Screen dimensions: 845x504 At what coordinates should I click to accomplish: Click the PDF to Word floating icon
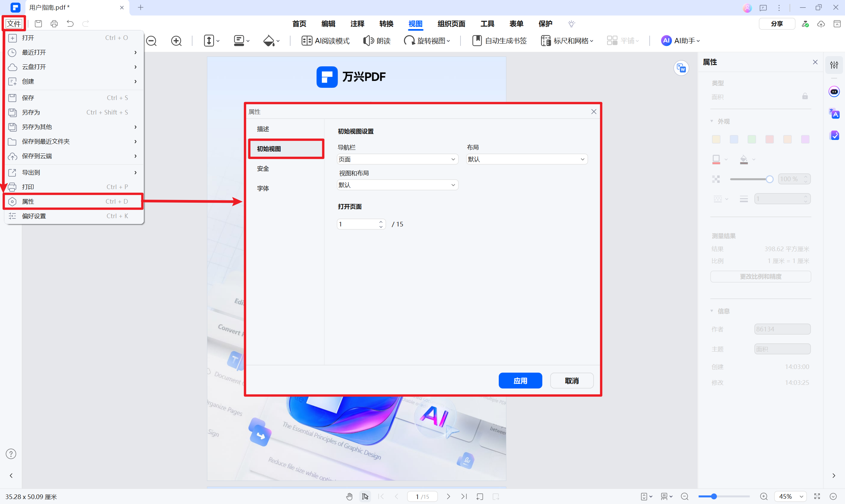[681, 68]
